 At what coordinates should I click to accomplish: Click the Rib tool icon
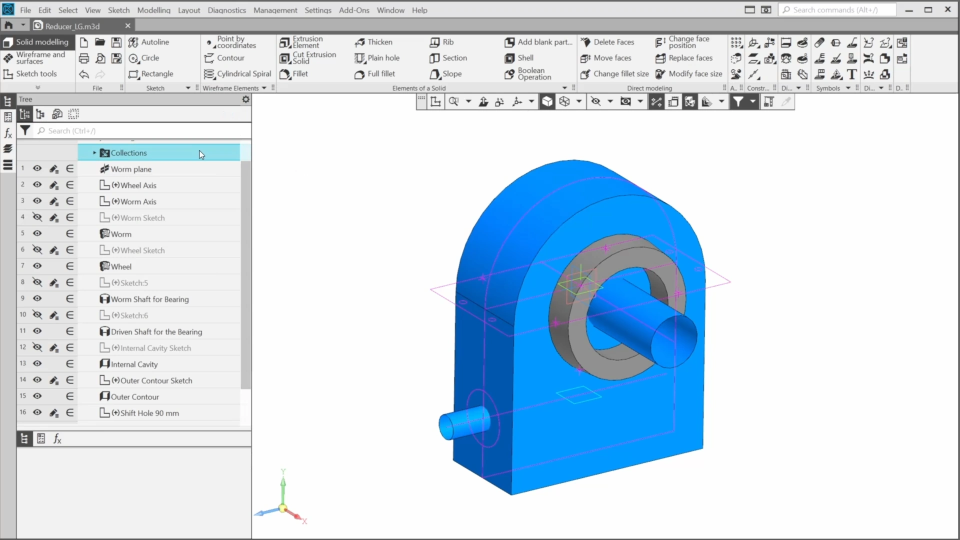tap(435, 42)
